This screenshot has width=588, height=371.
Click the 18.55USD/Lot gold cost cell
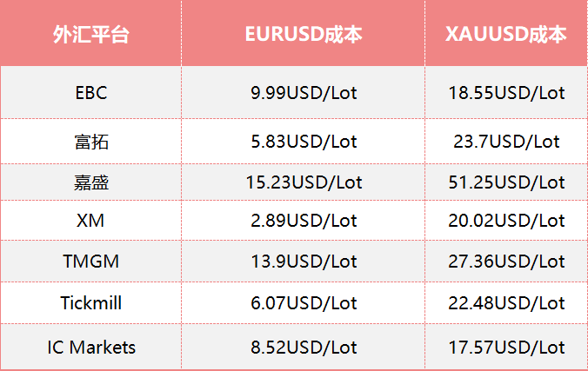tap(506, 93)
